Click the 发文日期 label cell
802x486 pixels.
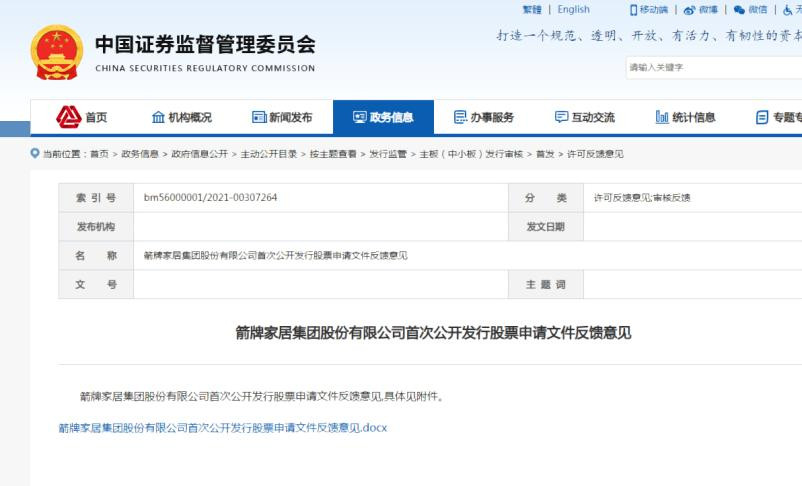546,227
